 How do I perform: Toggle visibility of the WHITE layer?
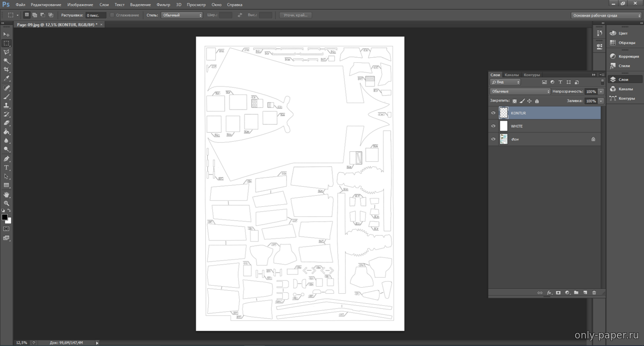(493, 126)
